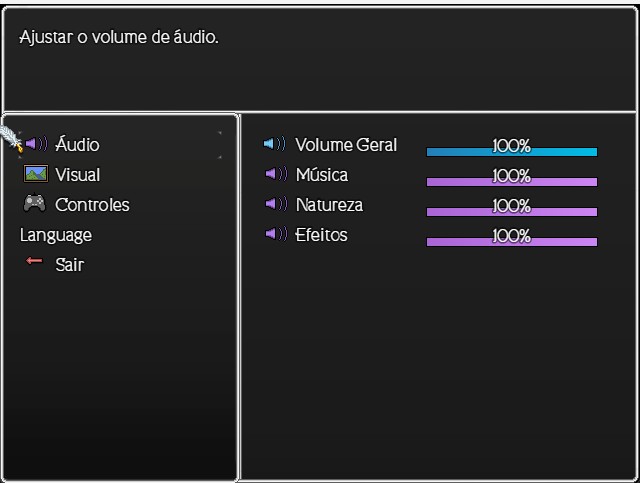The image size is (640, 483).
Task: Click the purple speaker icon beside Áudio
Action: 36,144
